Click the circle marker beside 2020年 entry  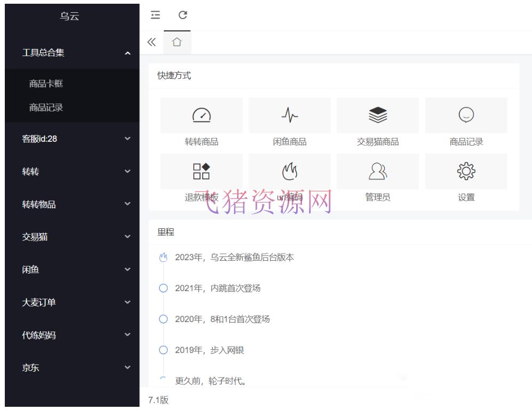(163, 319)
